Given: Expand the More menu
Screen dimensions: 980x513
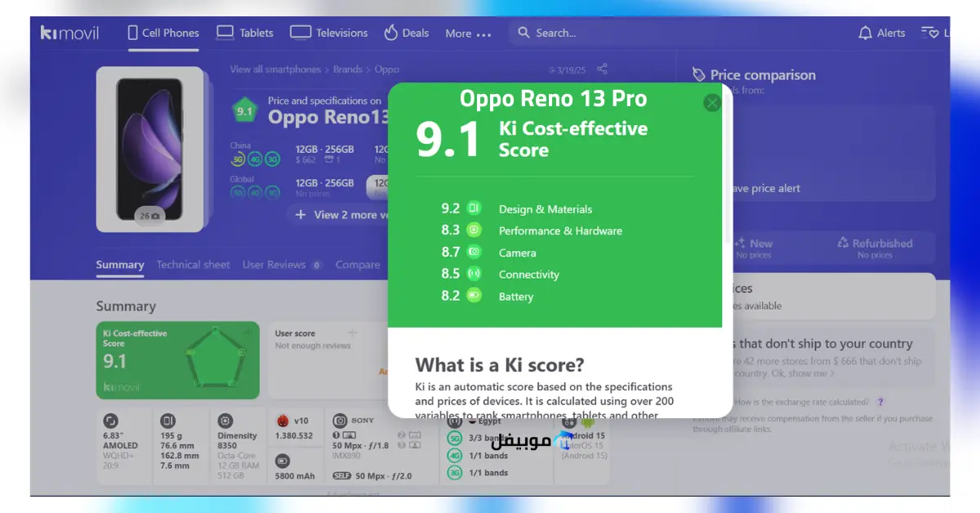Looking at the screenshot, I should coord(468,33).
